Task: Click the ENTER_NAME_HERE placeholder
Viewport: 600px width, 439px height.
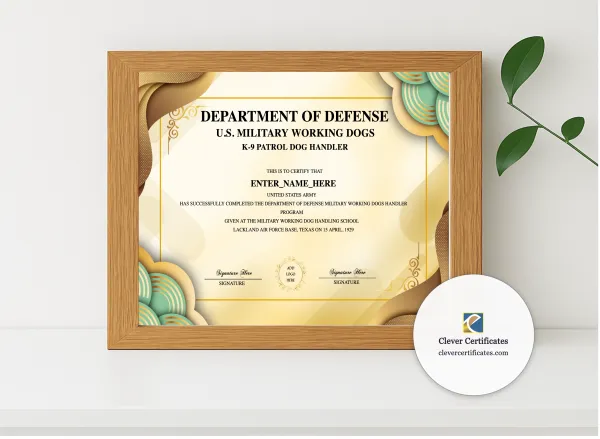Action: click(x=293, y=184)
